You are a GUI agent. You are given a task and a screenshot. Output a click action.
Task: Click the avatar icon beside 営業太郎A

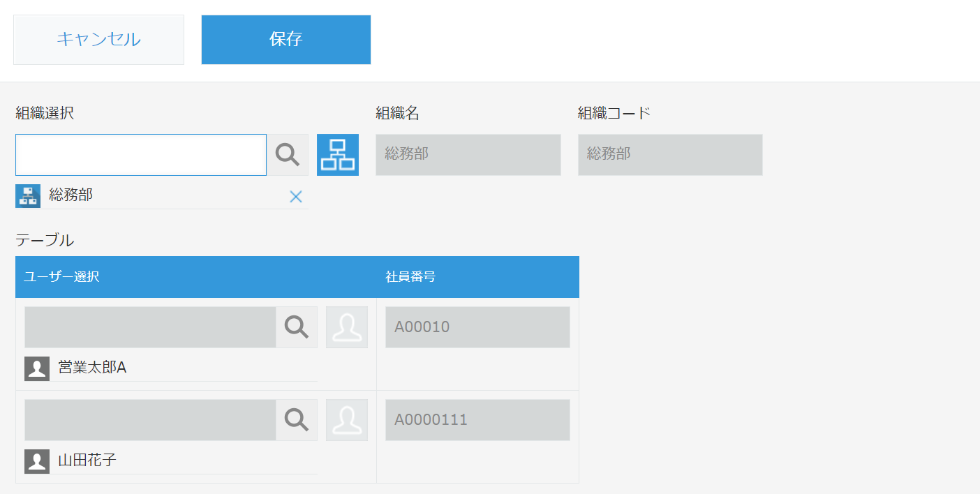pyautogui.click(x=37, y=368)
